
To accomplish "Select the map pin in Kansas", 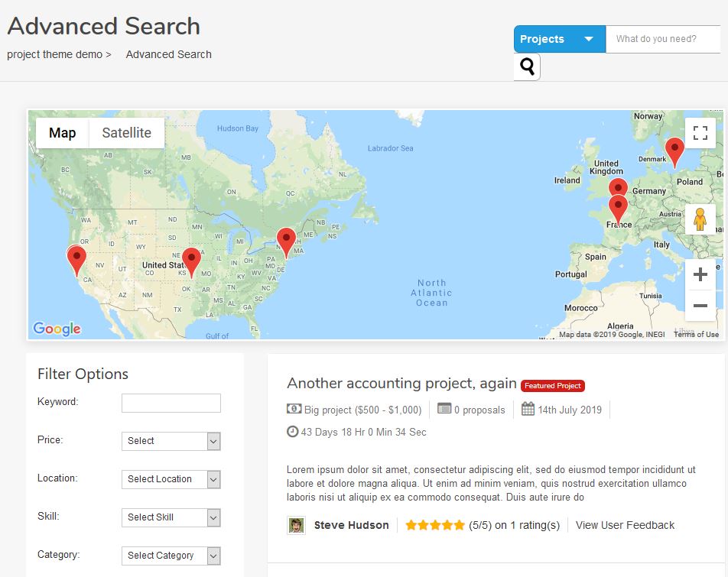I will tap(191, 263).
